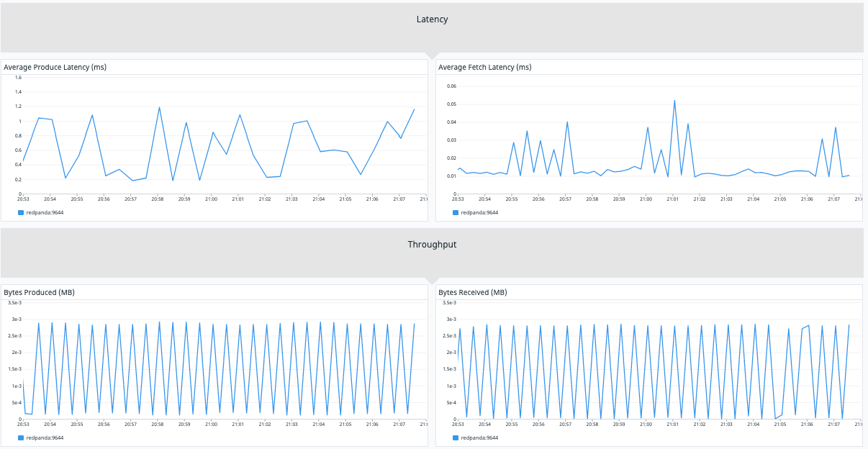
Task: Click the redpanda:9644 label under Average Fetch Latency
Action: (x=480, y=212)
